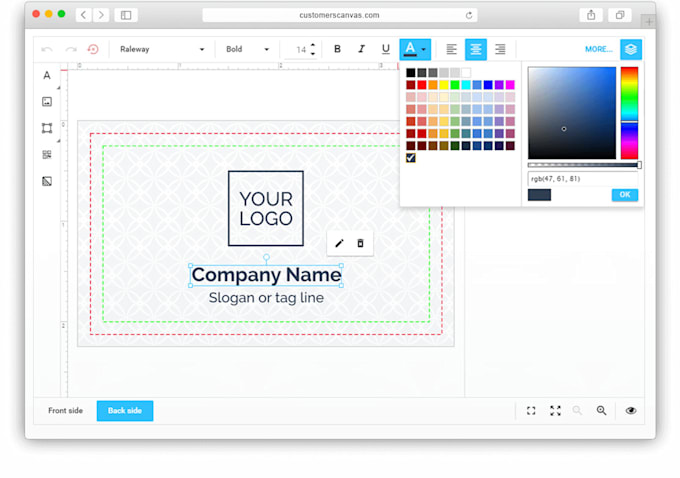Select the Text tool in left sidebar
Screen dimensions: 680x478
coord(47,75)
